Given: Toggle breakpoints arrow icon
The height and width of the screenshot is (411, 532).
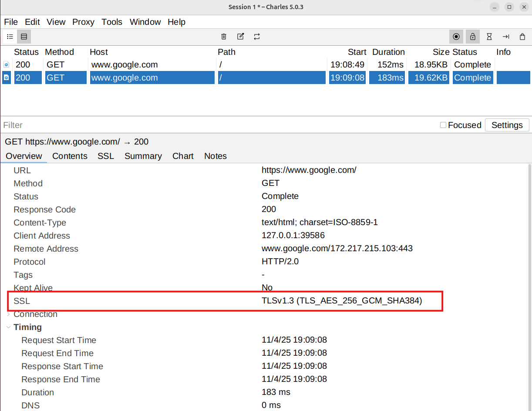Looking at the screenshot, I should [506, 37].
